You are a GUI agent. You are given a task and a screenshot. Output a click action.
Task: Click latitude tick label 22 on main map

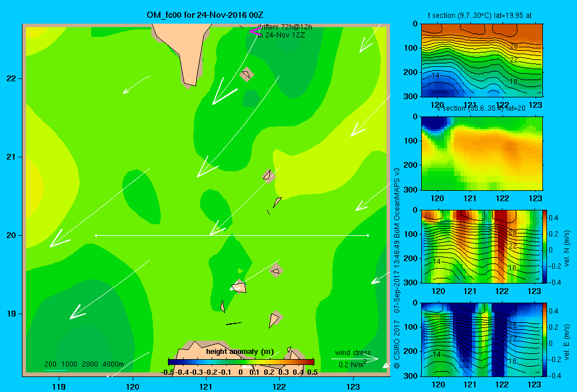pos(12,79)
